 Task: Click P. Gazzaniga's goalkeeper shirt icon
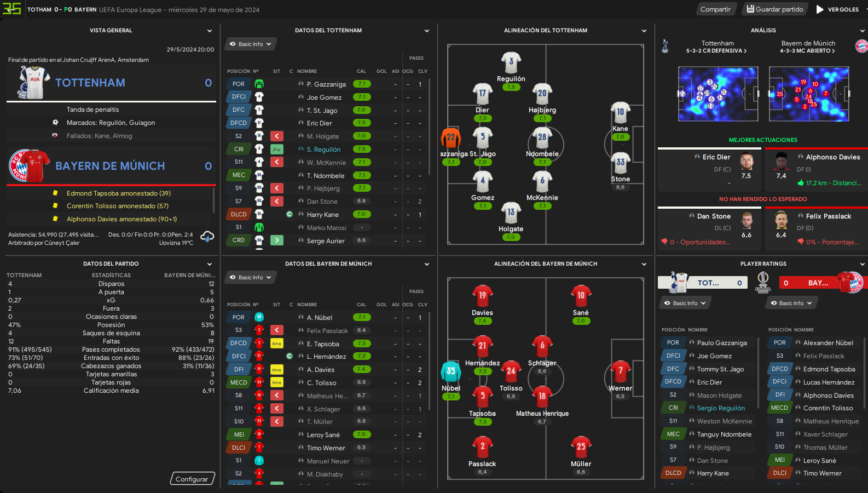point(259,84)
